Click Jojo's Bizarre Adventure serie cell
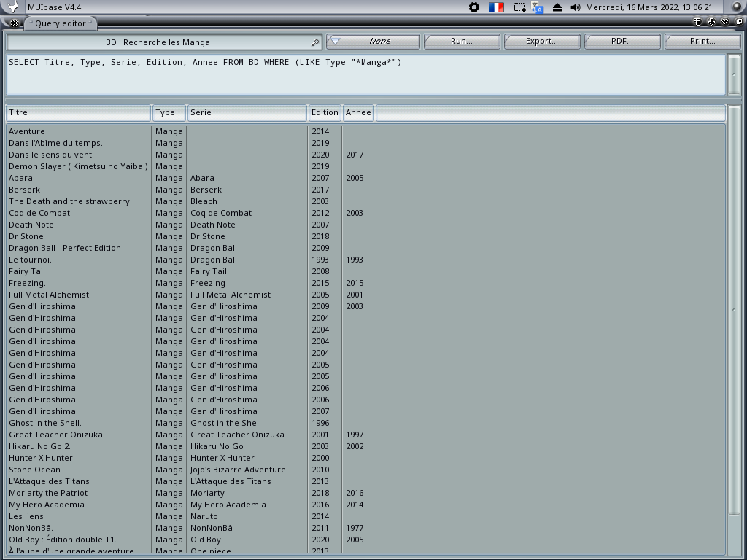The height and width of the screenshot is (560, 747). [x=238, y=470]
